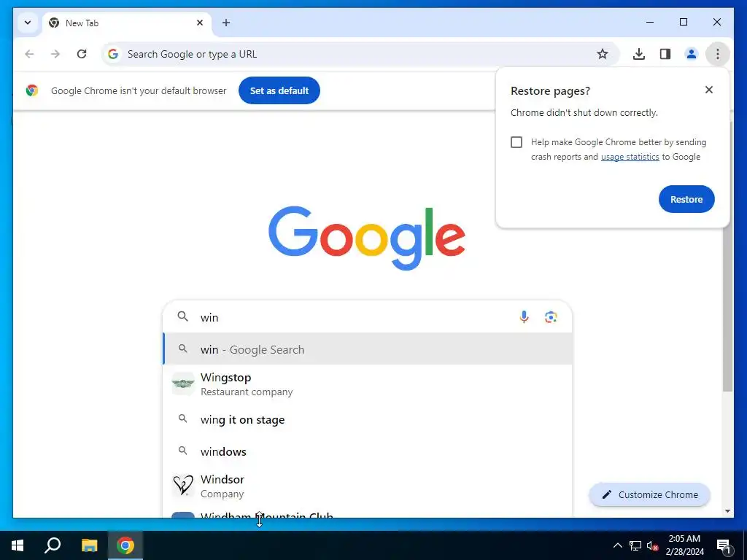Go back to previous page
747x560 pixels.
tap(29, 54)
